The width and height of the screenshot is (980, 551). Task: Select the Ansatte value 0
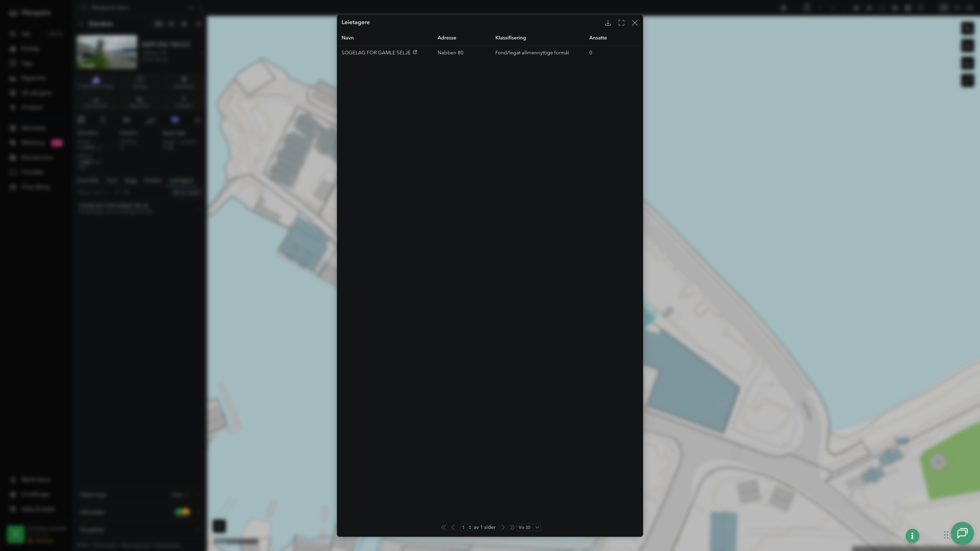pos(591,53)
